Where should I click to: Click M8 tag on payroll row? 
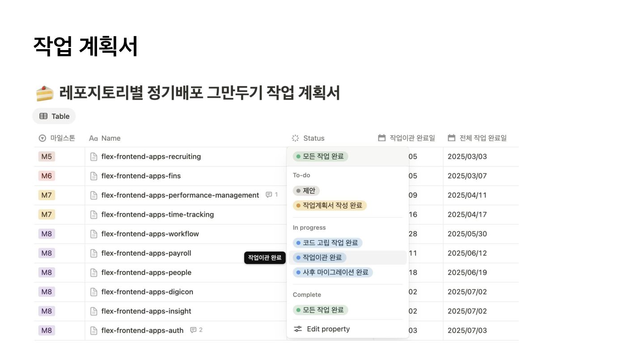pyautogui.click(x=47, y=253)
